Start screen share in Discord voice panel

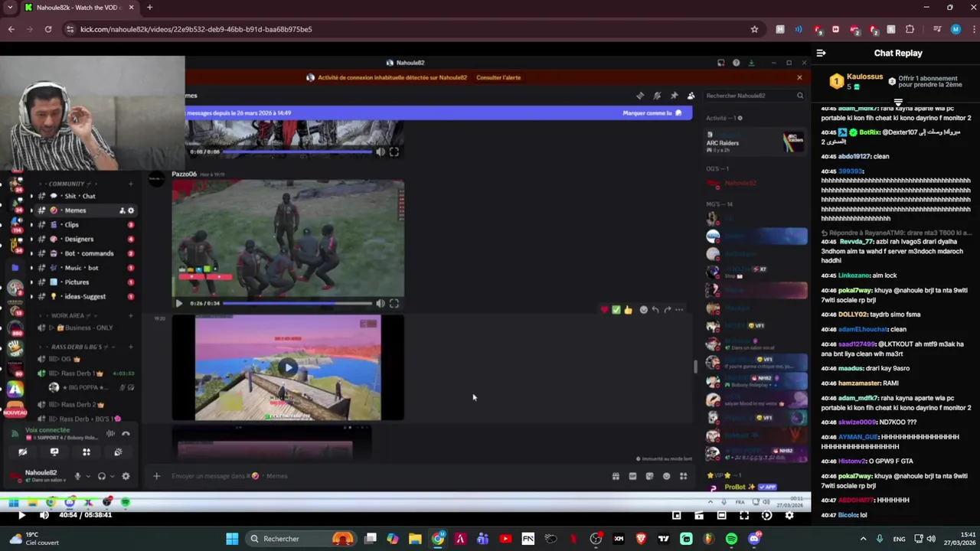pos(54,452)
